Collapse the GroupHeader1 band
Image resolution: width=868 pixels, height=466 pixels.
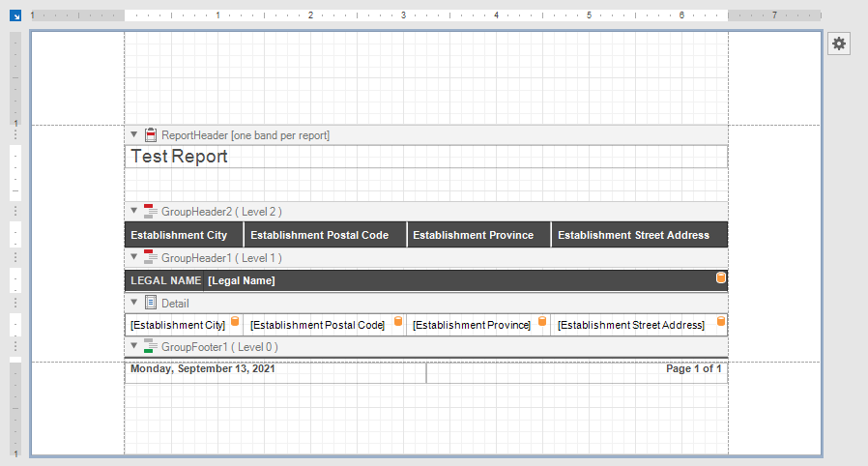134,257
